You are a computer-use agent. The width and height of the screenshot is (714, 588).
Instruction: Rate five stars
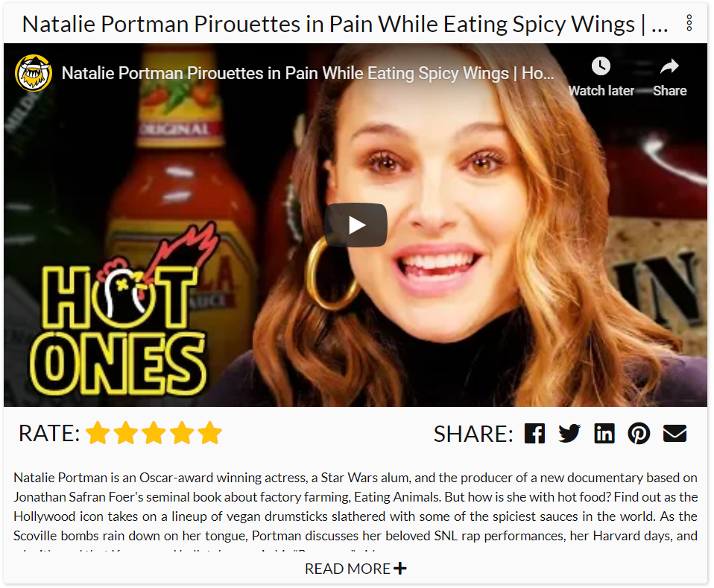pyautogui.click(x=210, y=433)
